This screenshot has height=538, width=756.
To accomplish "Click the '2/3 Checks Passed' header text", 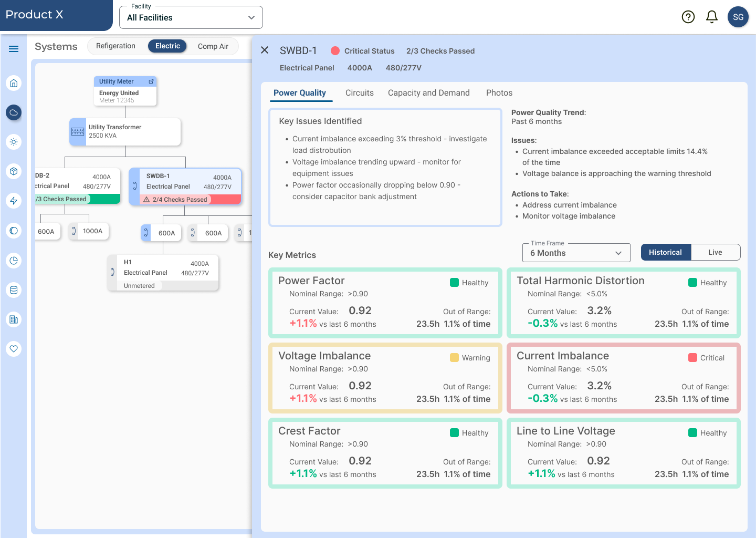I will pos(440,51).
